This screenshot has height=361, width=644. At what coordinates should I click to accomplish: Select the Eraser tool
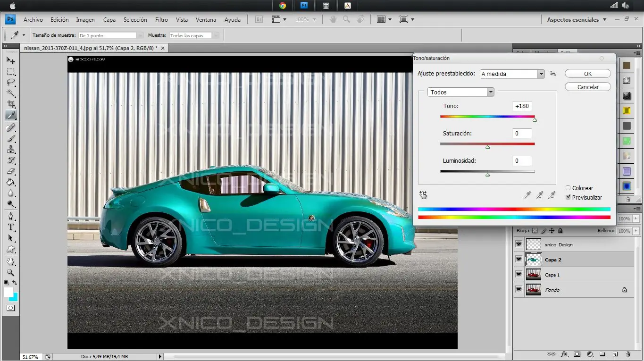(x=10, y=171)
